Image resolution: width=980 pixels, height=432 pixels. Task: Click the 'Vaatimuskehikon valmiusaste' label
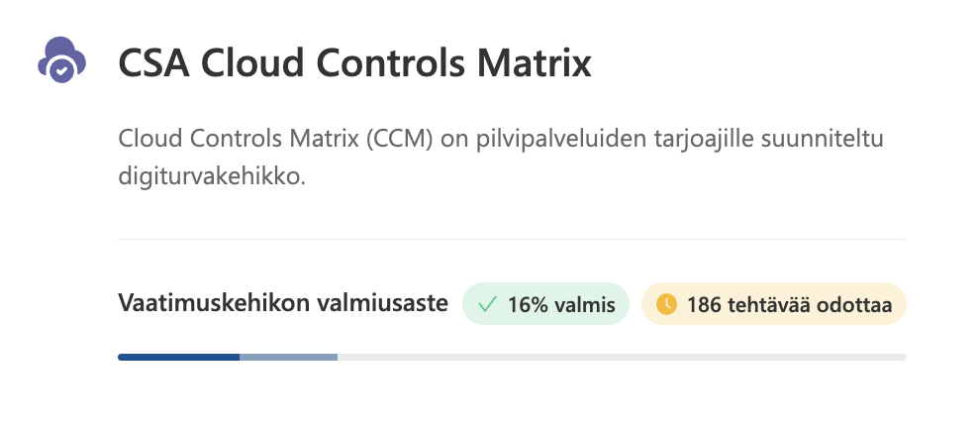pyautogui.click(x=283, y=303)
